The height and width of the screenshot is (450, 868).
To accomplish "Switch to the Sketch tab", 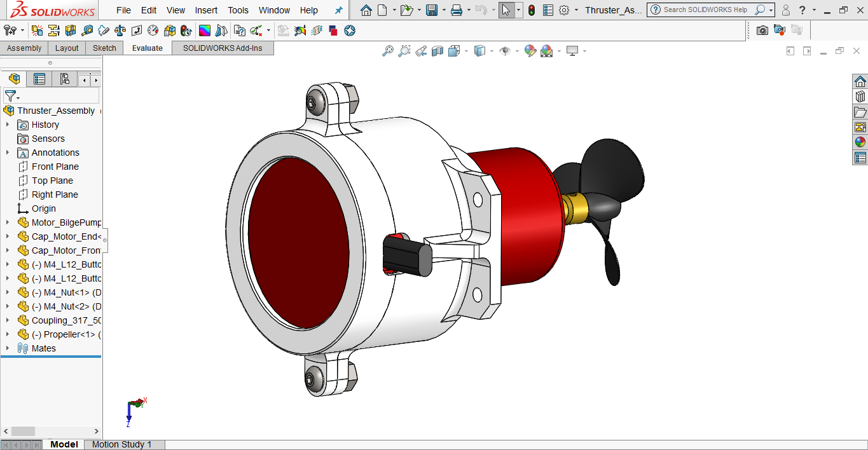I will (104, 48).
